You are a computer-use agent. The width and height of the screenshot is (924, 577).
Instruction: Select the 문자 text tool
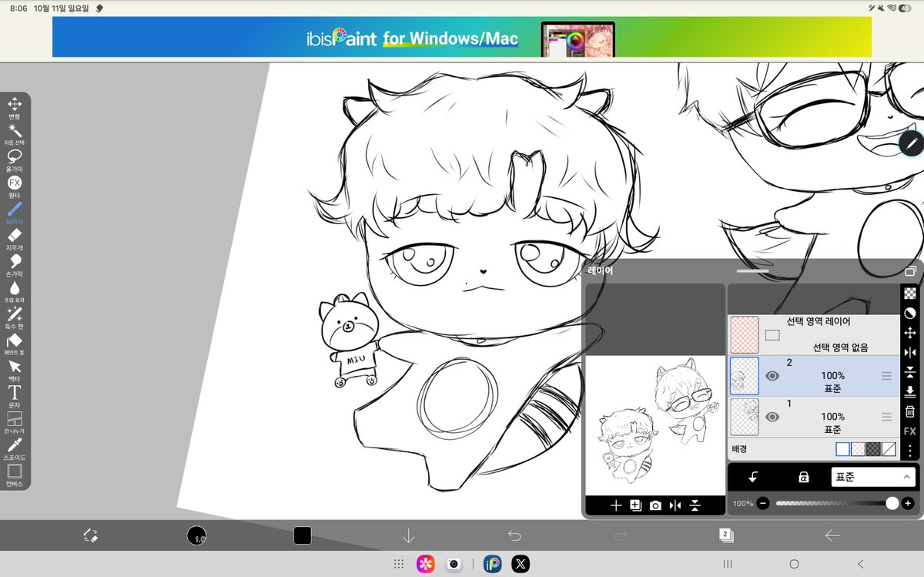[x=15, y=396]
